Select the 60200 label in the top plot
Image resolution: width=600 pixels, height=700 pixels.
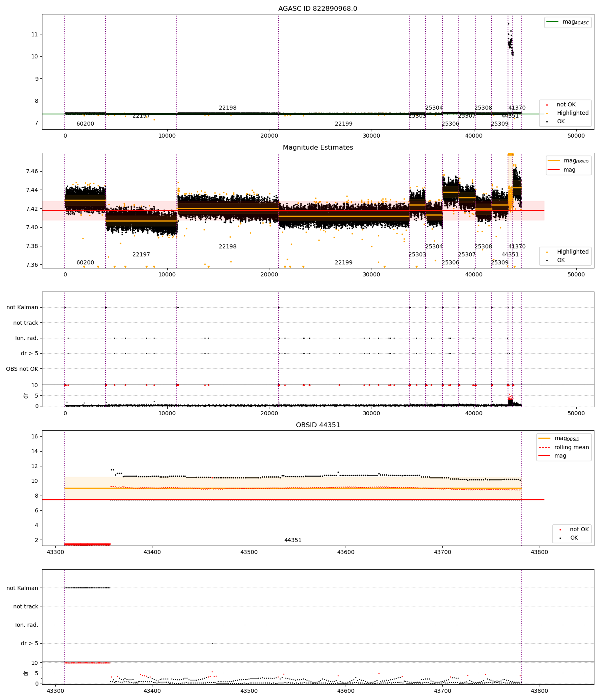tap(85, 124)
